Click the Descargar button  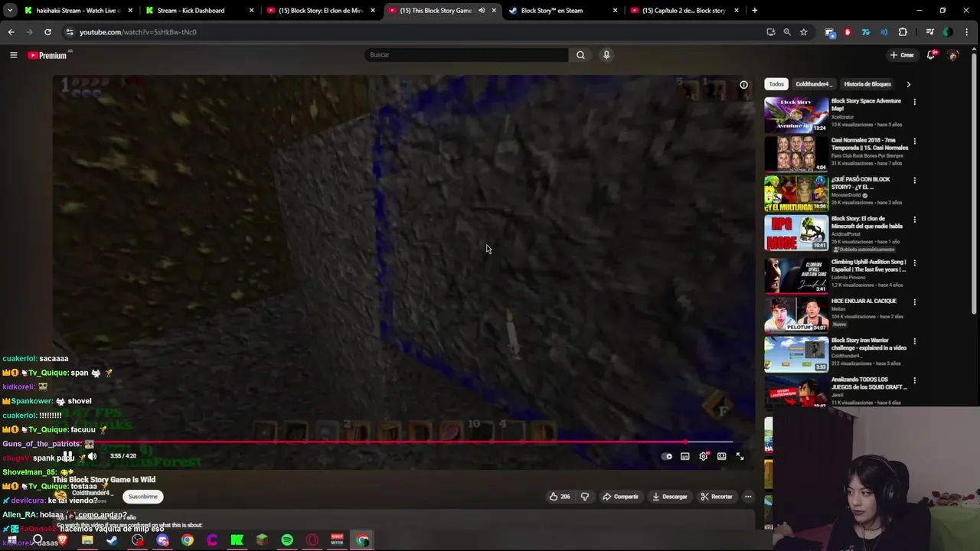pos(670,497)
